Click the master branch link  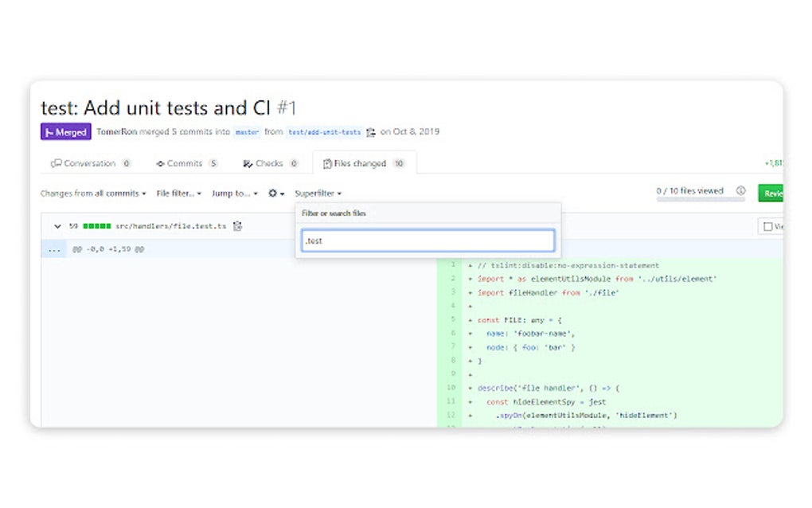247,132
